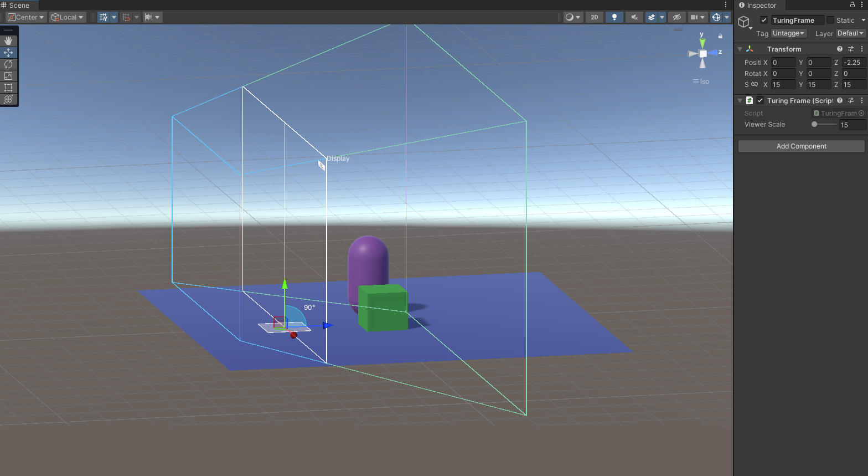
Task: Toggle scene lighting bulb
Action: click(x=614, y=17)
